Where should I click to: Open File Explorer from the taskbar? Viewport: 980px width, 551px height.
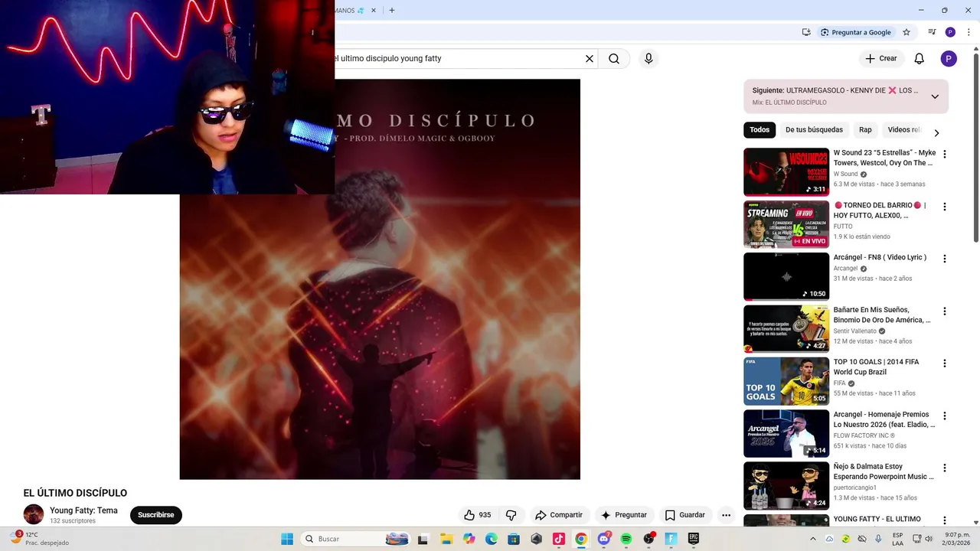click(x=446, y=539)
